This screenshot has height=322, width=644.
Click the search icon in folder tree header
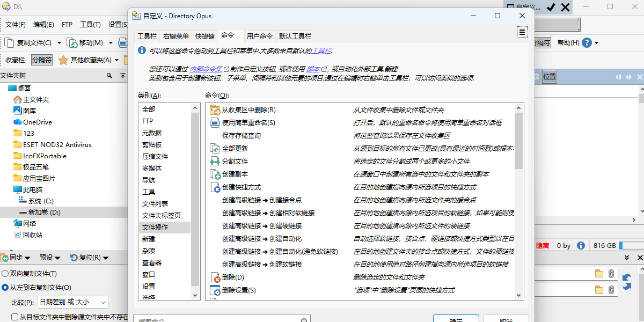(x=109, y=76)
